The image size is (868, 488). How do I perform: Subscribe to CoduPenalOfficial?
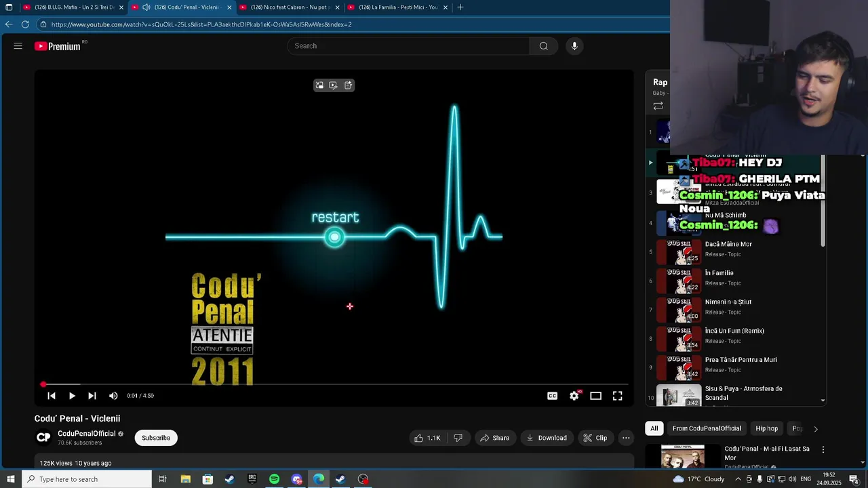coord(156,438)
